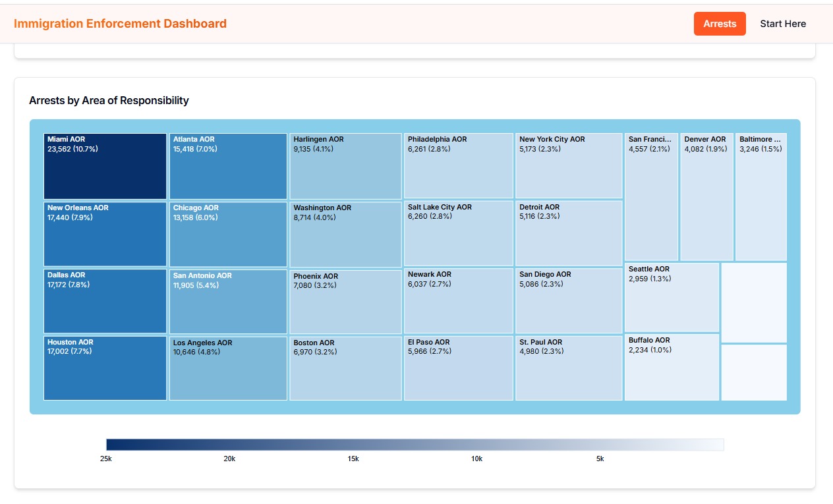Image resolution: width=833 pixels, height=504 pixels.
Task: Select the Seattle AOR tile
Action: coord(671,297)
